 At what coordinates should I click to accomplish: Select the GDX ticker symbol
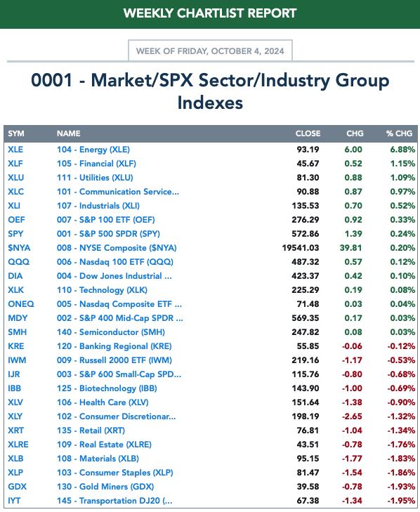pos(17,487)
